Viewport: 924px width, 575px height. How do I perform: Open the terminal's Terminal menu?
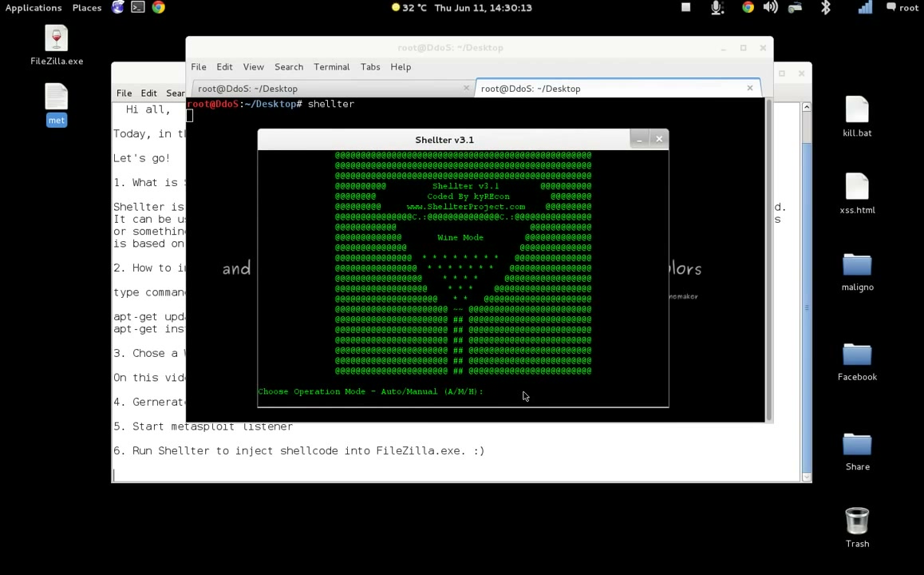[332, 66]
